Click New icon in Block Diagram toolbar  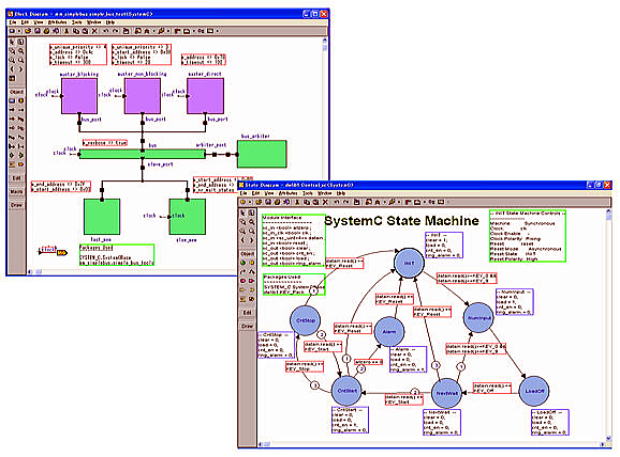pyautogui.click(x=12, y=31)
